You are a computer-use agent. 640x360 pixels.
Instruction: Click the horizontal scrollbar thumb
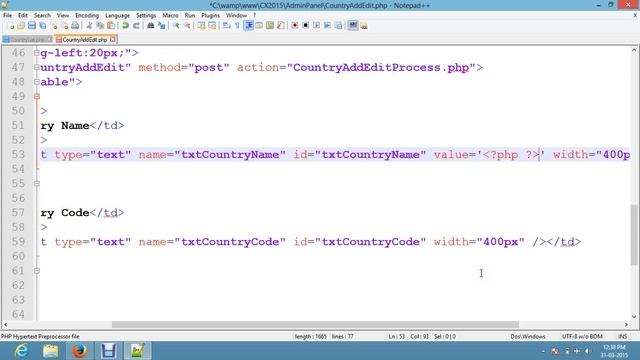[x=315, y=324]
